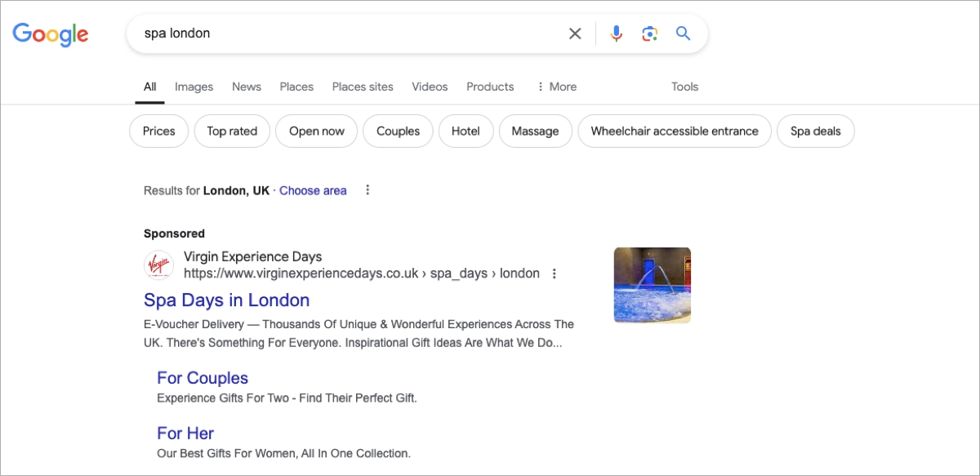
Task: Click the search magnifier icon
Action: click(682, 33)
